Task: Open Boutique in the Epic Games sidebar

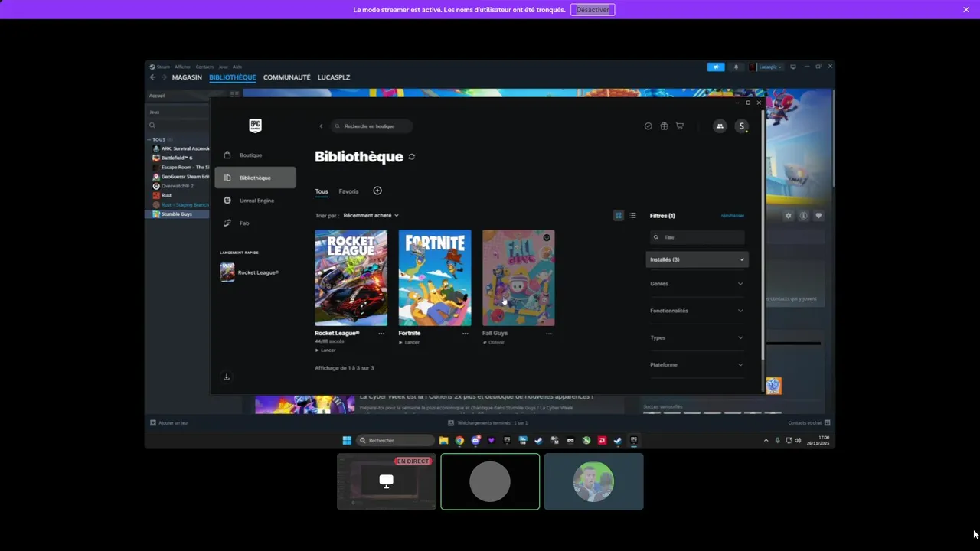Action: pyautogui.click(x=255, y=155)
